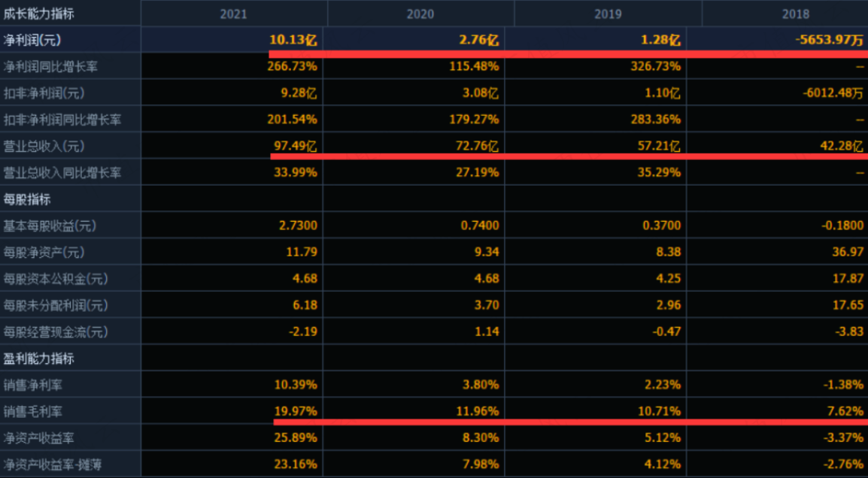Image resolution: width=868 pixels, height=478 pixels.
Task: Click the 36.97 net assets per share value
Action: (x=850, y=253)
